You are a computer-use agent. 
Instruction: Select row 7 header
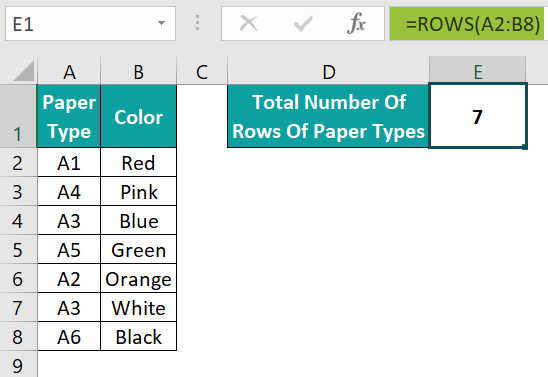(x=18, y=307)
